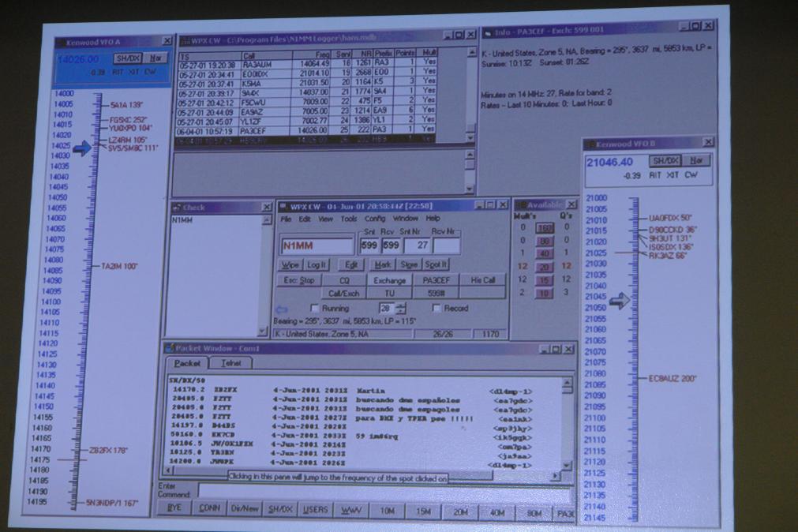Select the 20 band button in Available window

pos(545,267)
